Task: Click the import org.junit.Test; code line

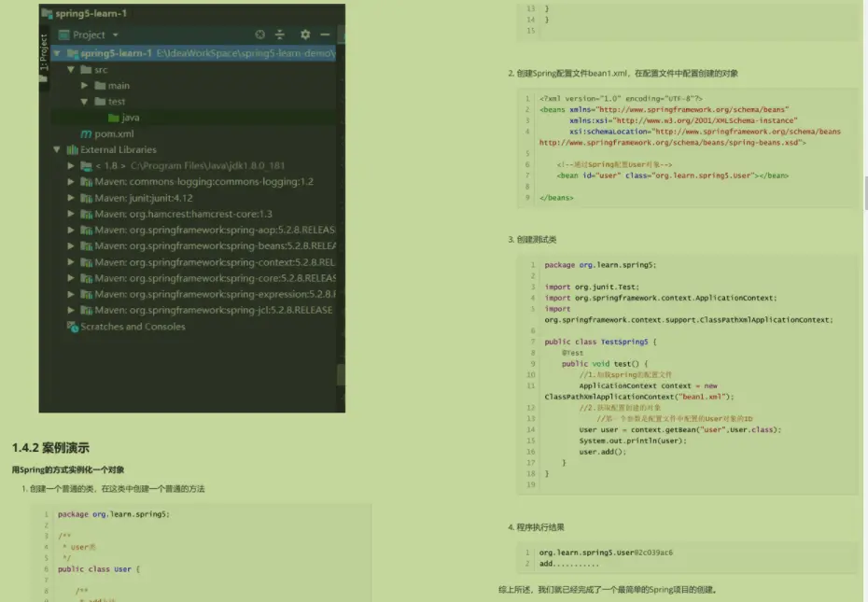Action: 592,287
